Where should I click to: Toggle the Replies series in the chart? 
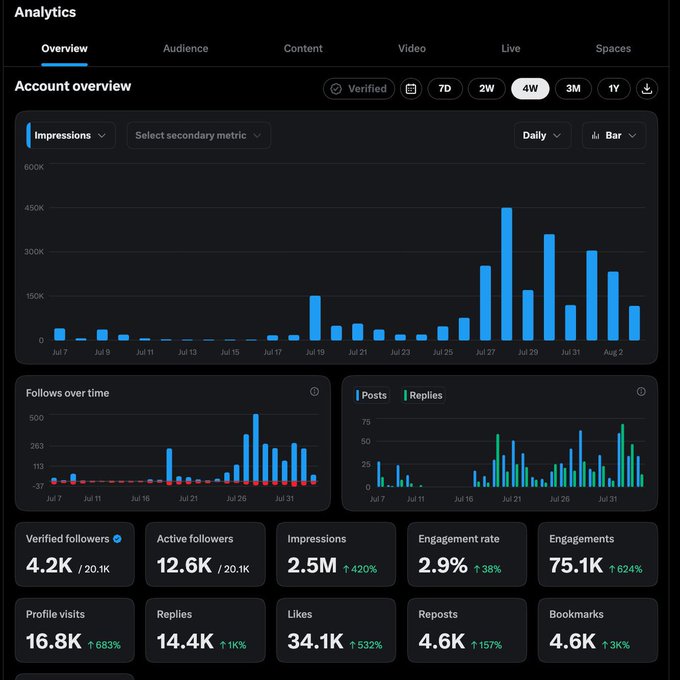[x=423, y=395]
